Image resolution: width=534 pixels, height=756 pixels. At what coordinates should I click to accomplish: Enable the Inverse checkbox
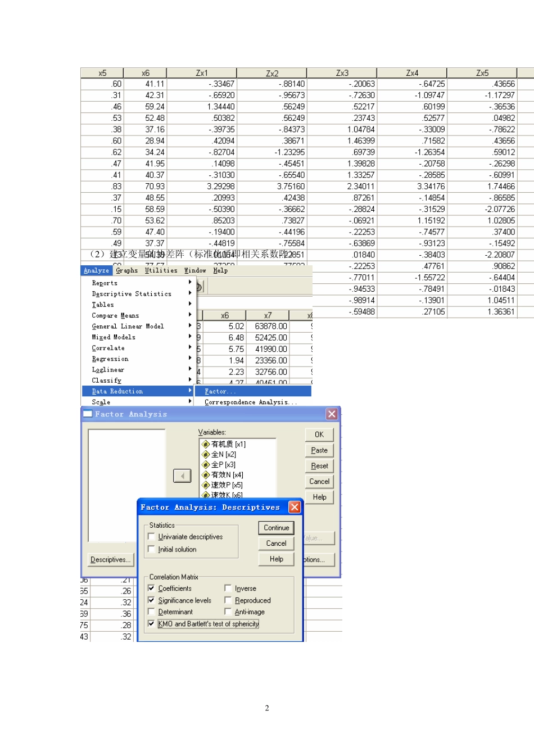pos(228,588)
